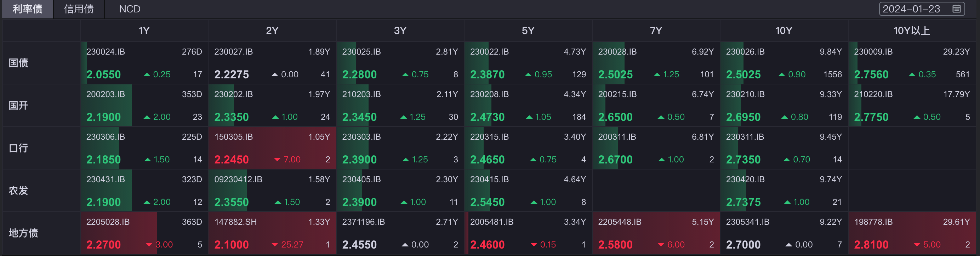The height and width of the screenshot is (256, 980).
Task: Click the up arrow in 230026.IB cell
Action: tap(782, 75)
